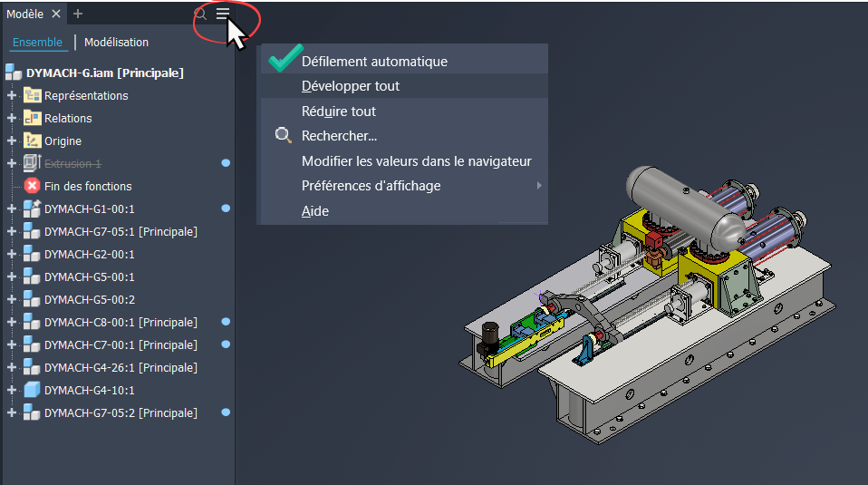Click the DYMACH-G4-10:1 part icon
This screenshot has height=485, width=868.
point(32,390)
